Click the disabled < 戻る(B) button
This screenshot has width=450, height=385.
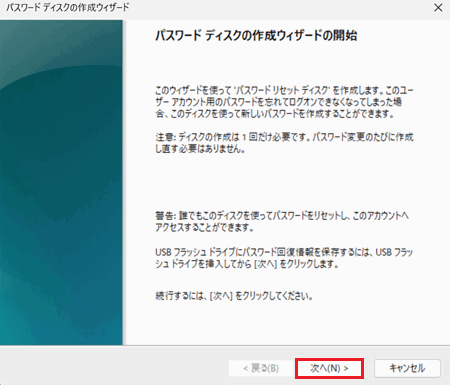click(261, 368)
